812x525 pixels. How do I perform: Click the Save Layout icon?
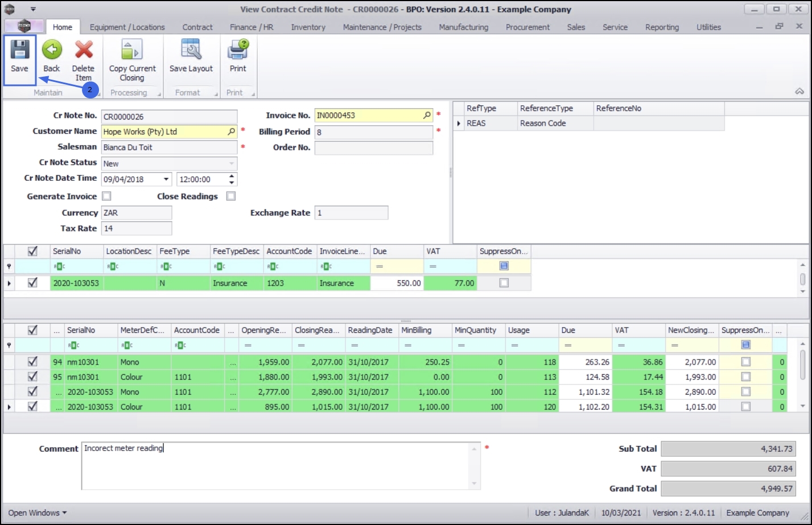(191, 50)
